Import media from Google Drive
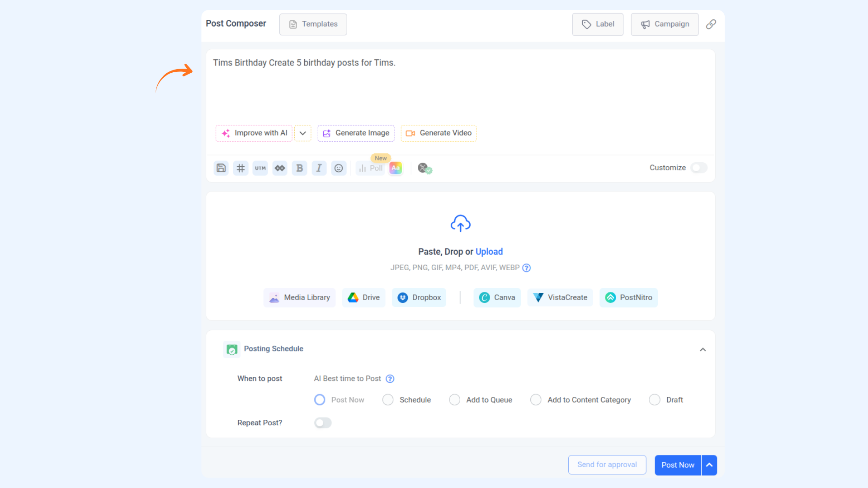 pyautogui.click(x=364, y=298)
